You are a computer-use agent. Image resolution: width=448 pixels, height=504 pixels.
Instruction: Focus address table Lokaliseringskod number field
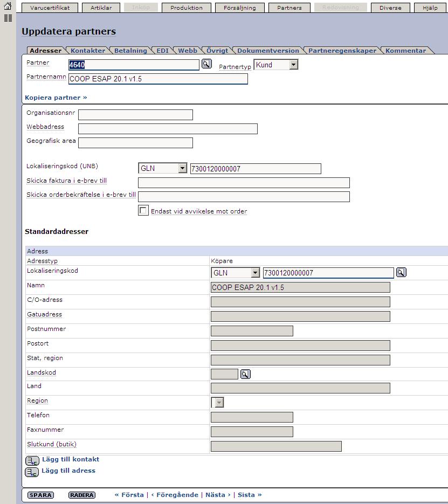coord(328,273)
